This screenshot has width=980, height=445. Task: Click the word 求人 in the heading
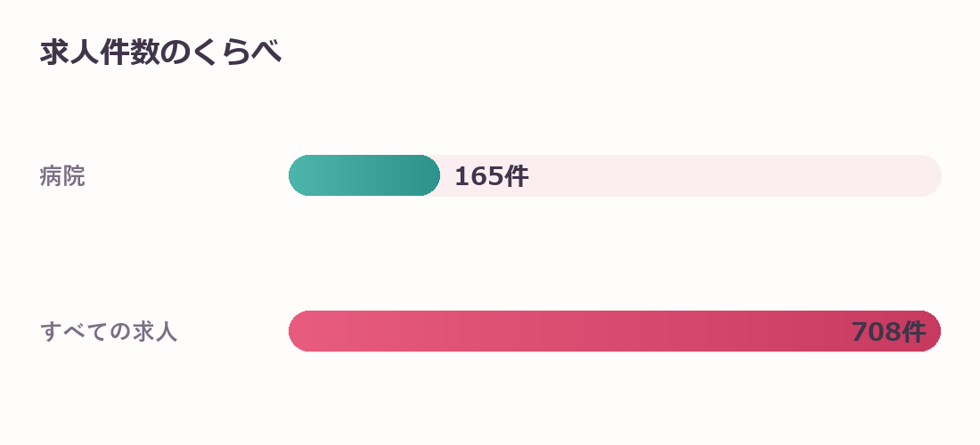(x=69, y=53)
